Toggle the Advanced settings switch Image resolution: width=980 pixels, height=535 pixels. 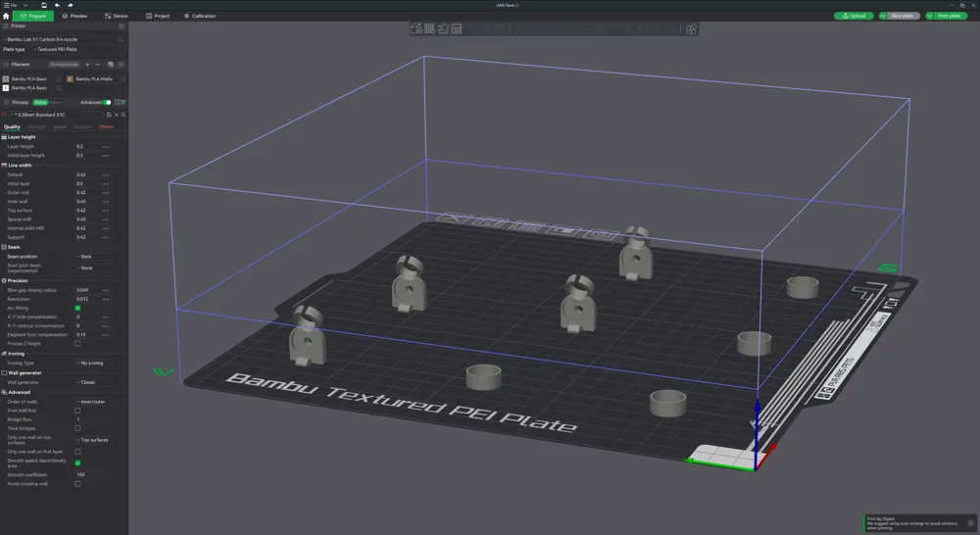coord(108,103)
